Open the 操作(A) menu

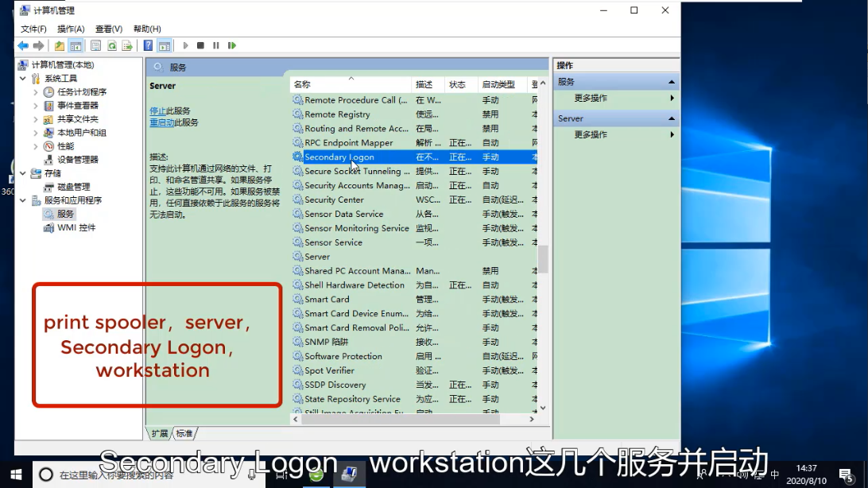(x=71, y=29)
